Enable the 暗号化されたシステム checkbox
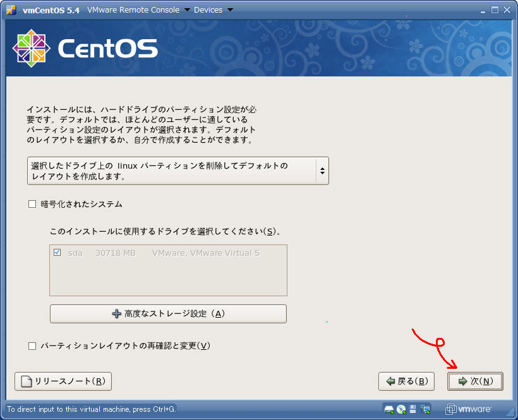This screenshot has width=518, height=420. [x=32, y=204]
